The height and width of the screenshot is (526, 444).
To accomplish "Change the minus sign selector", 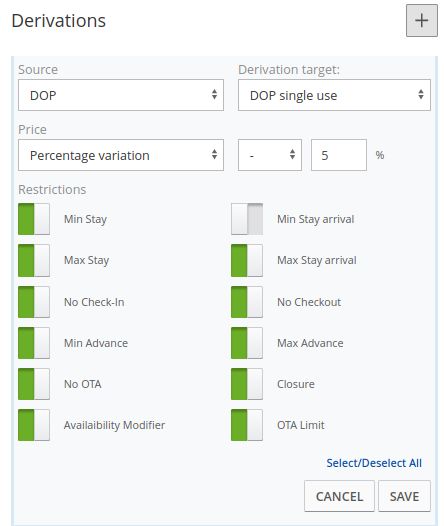I will [270, 155].
